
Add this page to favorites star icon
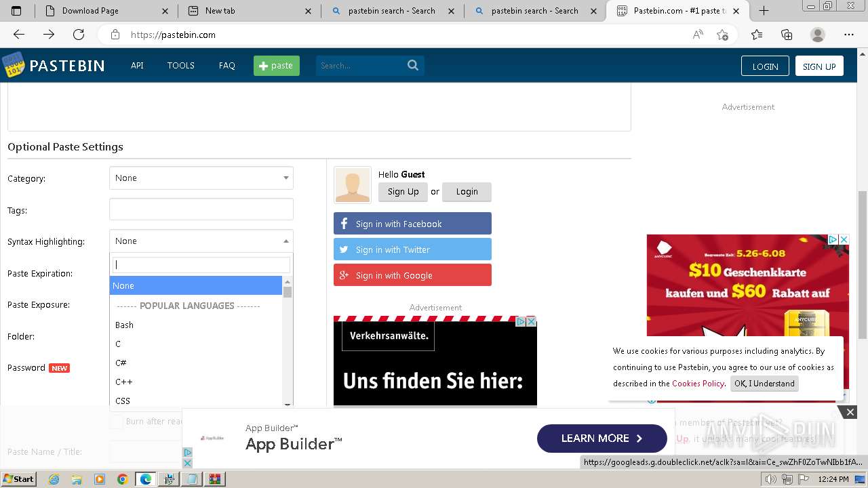click(x=722, y=35)
